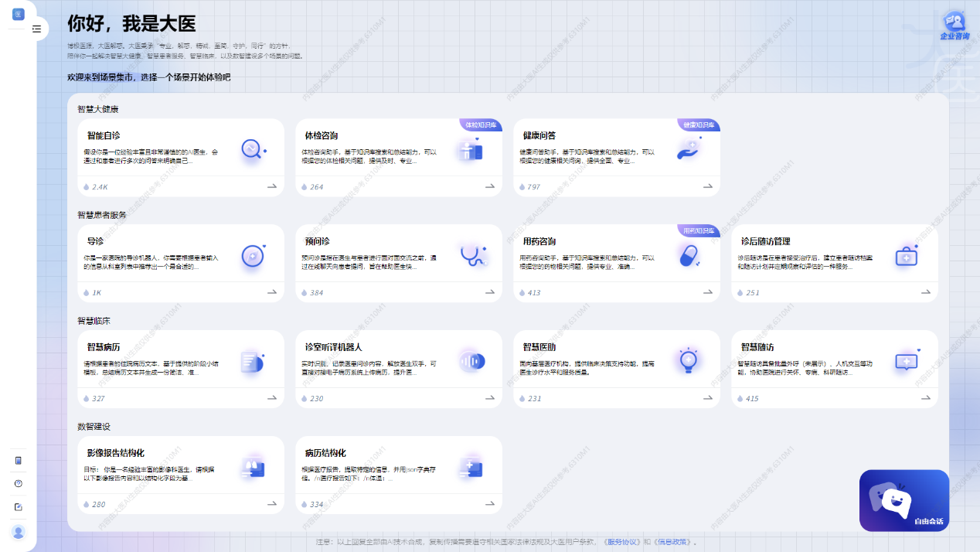Select the 影像报告结构化 card title
The width and height of the screenshot is (980, 552).
[116, 453]
